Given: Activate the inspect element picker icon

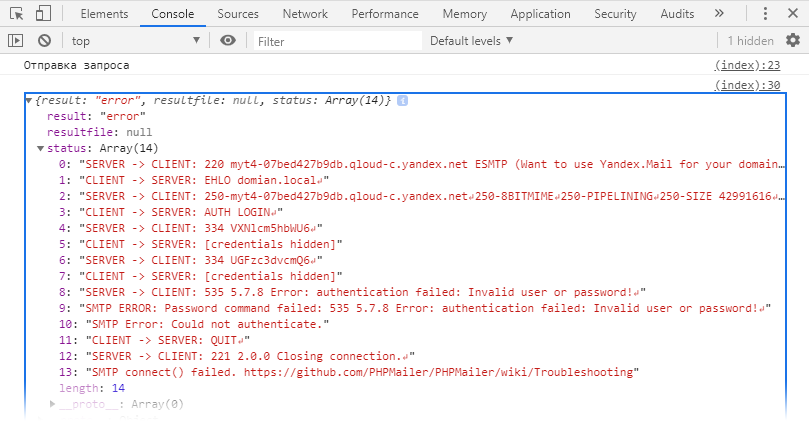Looking at the screenshot, I should click(17, 14).
